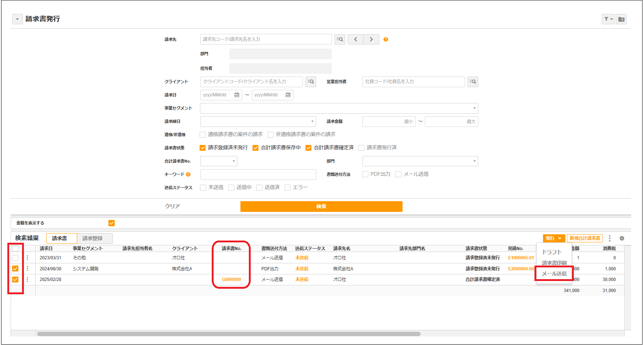
Task: Go to previous 請求先 with left arrow
Action: coord(355,39)
